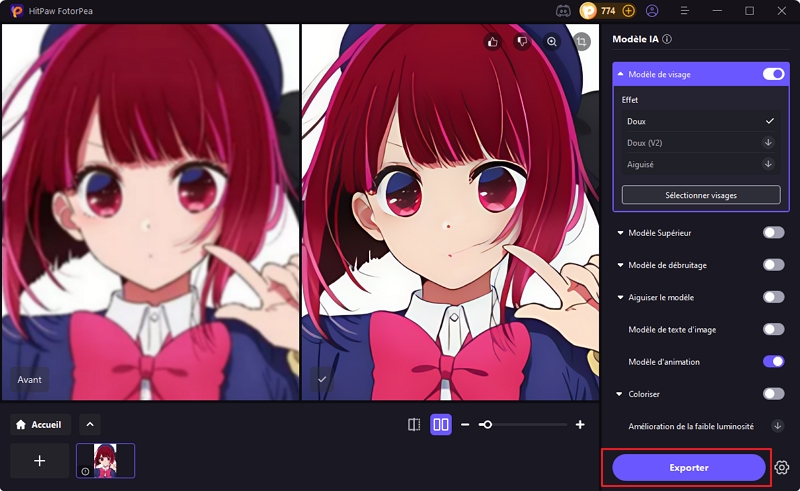
Task: Open the Discord community icon
Action: pyautogui.click(x=563, y=11)
